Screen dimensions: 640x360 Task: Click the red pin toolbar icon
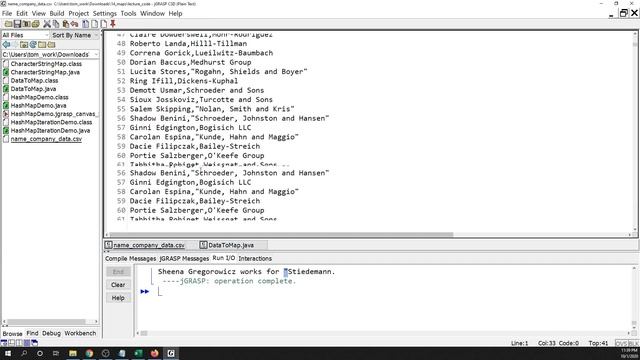click(x=113, y=24)
